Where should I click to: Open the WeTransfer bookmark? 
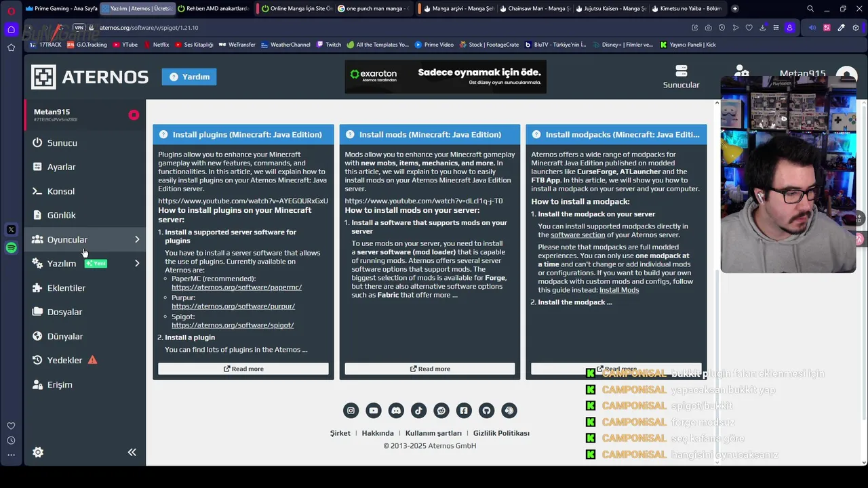(237, 45)
